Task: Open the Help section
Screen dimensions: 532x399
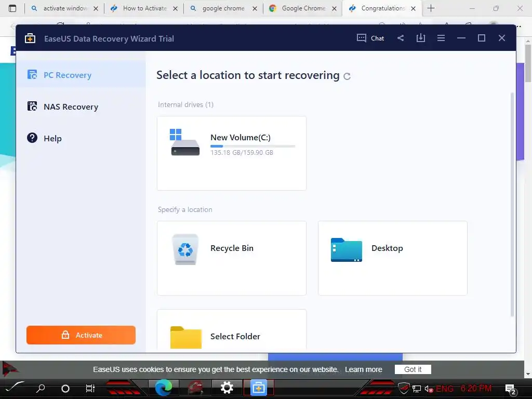Action: [x=81, y=138]
